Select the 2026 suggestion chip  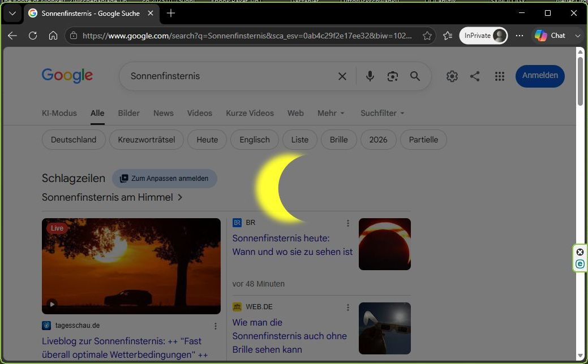[378, 140]
